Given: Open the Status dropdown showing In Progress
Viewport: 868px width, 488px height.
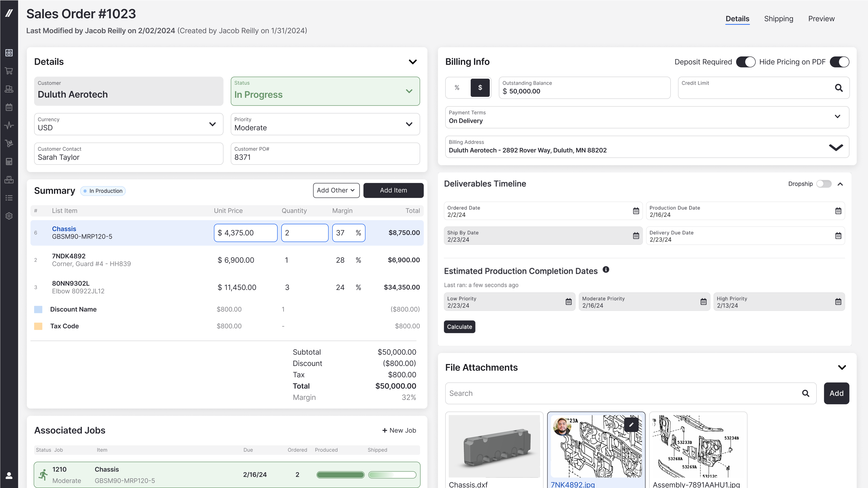Looking at the screenshot, I should click(x=409, y=91).
